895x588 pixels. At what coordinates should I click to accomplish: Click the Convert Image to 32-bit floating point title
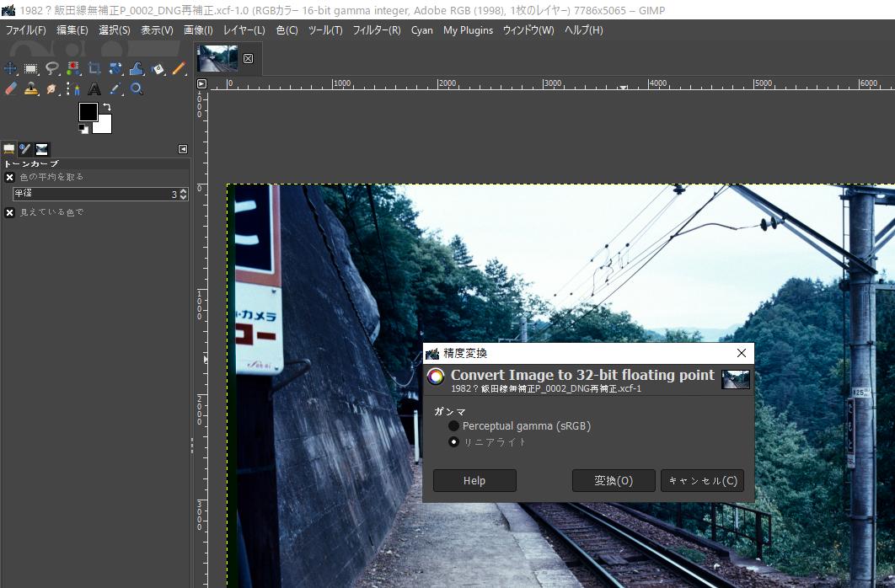582,375
